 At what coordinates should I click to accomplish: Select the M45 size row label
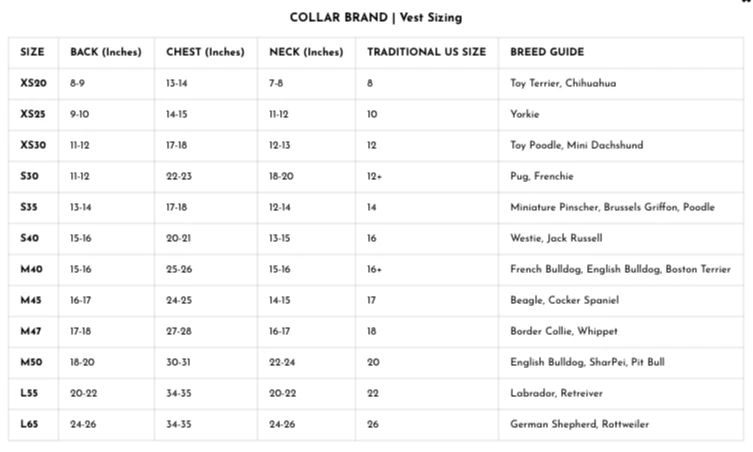(31, 300)
